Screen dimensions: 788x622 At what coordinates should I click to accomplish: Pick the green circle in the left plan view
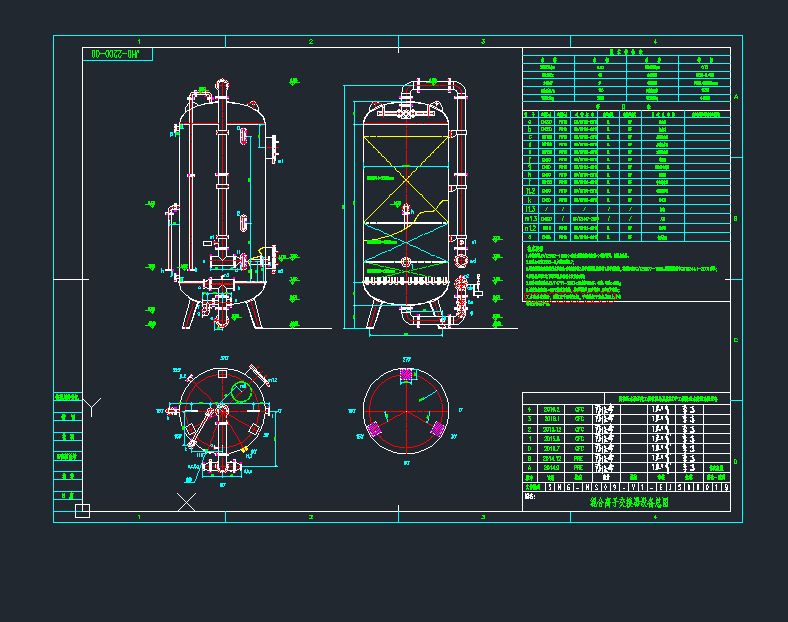240,390
